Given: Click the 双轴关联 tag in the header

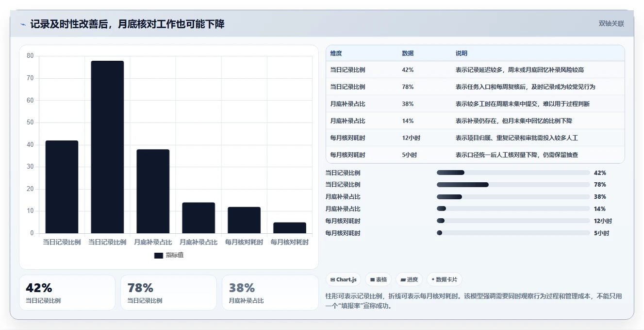Looking at the screenshot, I should (x=611, y=23).
